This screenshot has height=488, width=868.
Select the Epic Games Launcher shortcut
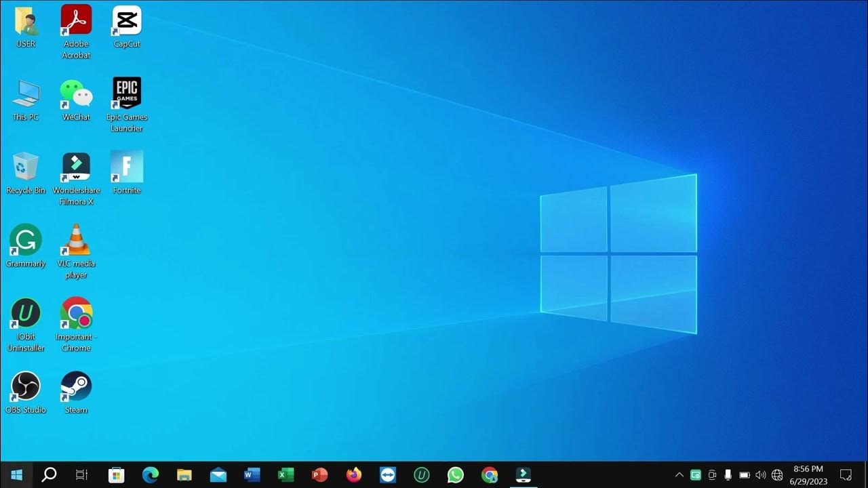[x=127, y=105]
